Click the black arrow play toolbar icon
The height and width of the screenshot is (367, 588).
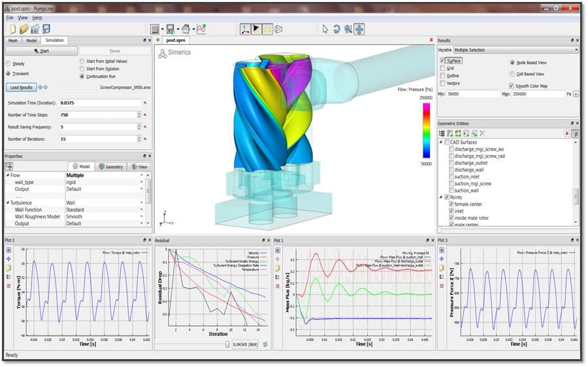[x=256, y=29]
